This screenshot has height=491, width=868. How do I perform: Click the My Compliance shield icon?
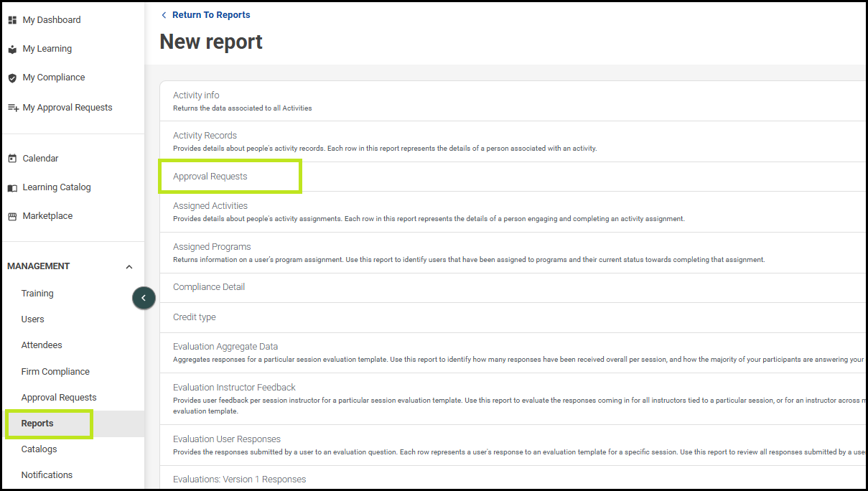tap(12, 78)
